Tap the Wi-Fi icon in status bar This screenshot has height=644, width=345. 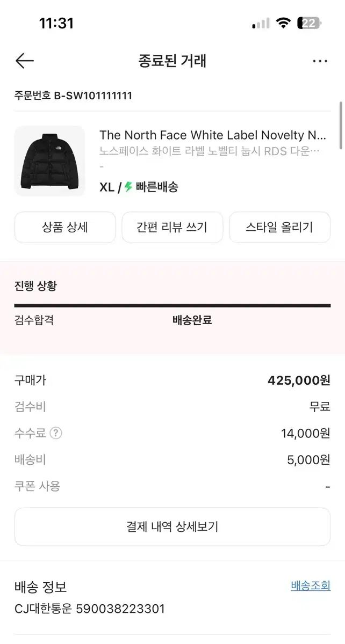coord(283,23)
